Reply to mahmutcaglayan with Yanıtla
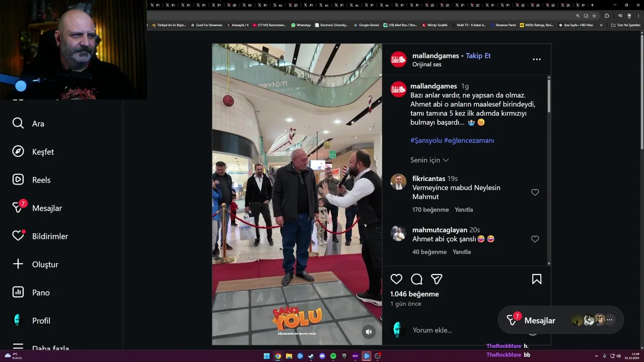The width and height of the screenshot is (644, 362). click(461, 252)
